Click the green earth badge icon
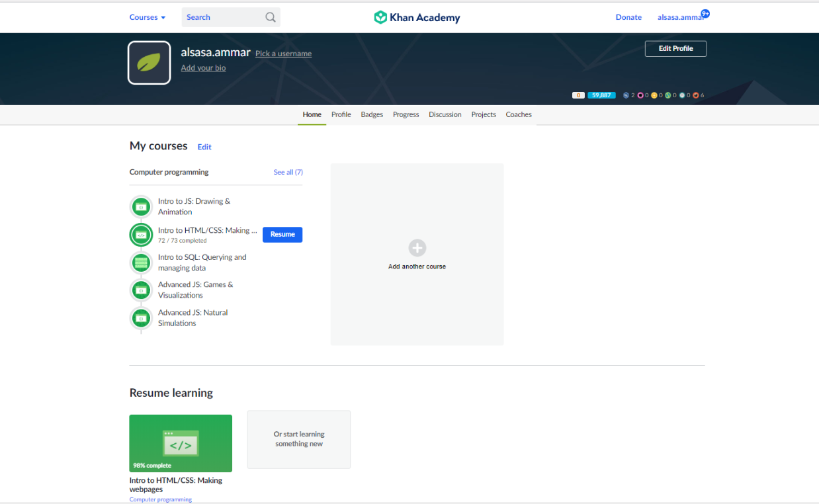 [x=668, y=95]
